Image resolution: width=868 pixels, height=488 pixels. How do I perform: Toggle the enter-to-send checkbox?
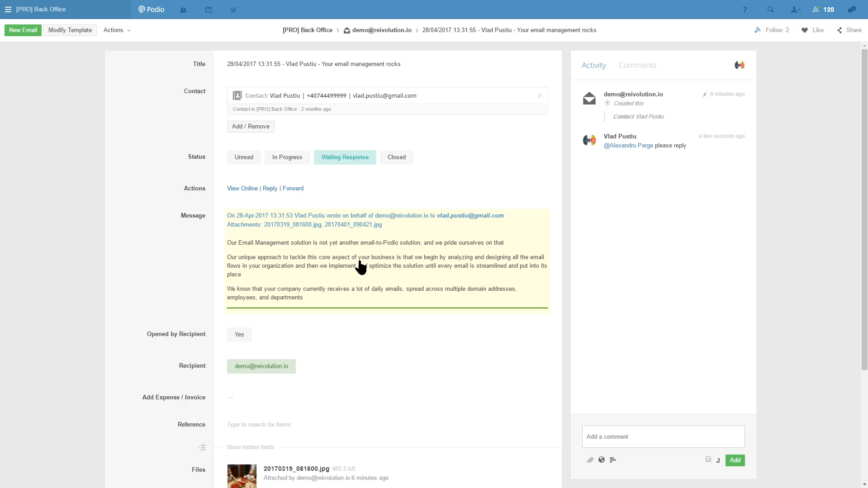click(708, 459)
